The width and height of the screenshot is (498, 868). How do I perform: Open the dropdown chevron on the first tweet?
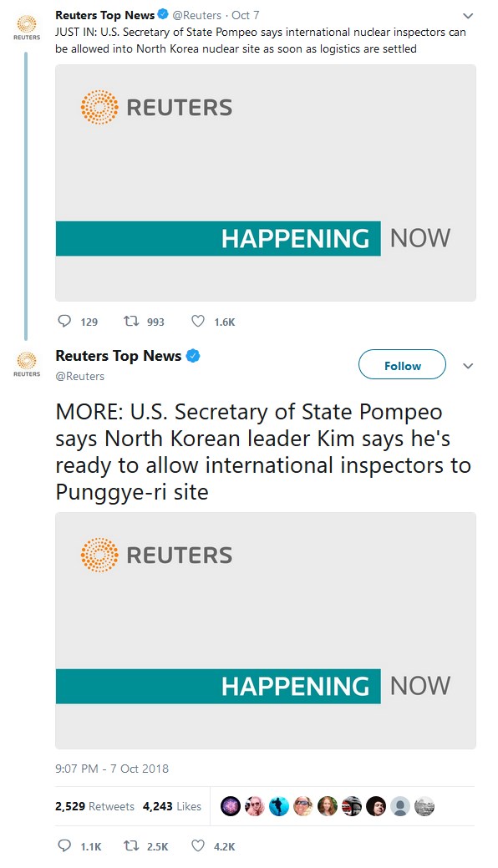click(468, 16)
